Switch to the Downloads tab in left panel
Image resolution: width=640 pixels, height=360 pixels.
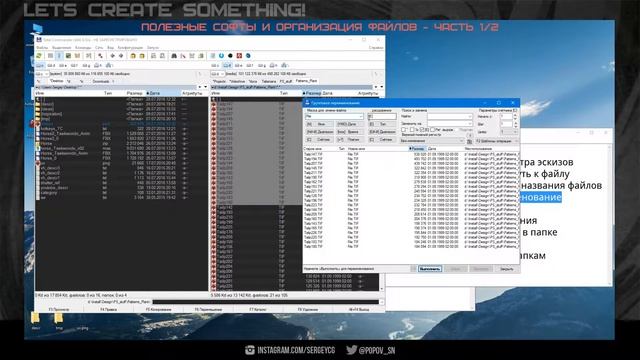(x=100, y=81)
